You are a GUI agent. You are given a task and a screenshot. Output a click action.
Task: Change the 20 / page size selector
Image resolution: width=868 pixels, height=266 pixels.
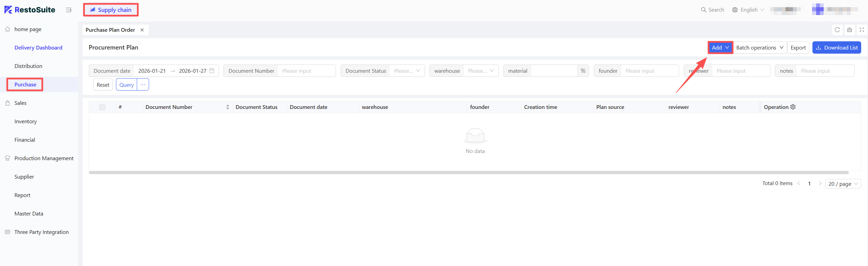843,184
